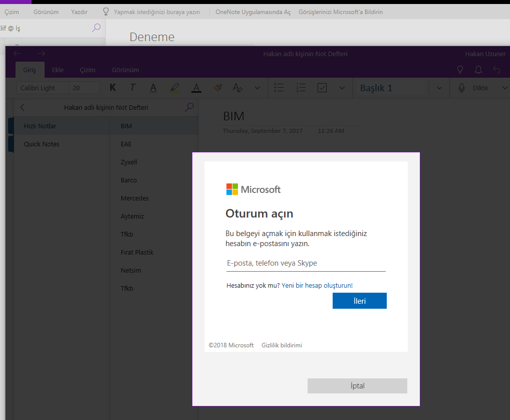Change the font color A icon
Screen dimensions: 510x420
(196, 88)
